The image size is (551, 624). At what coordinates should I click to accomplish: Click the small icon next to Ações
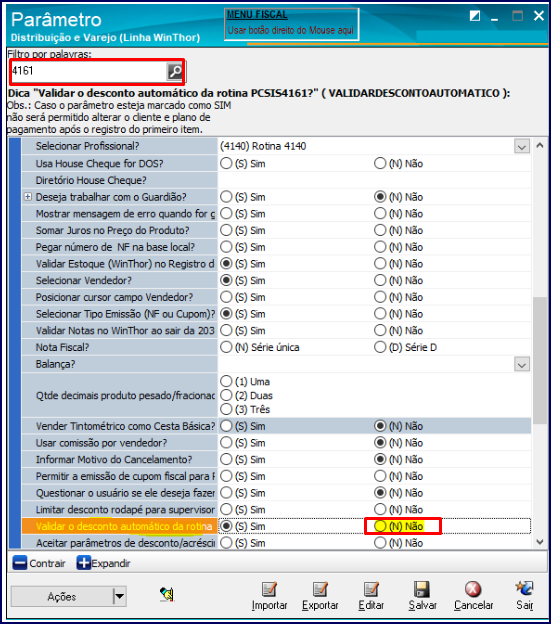pyautogui.click(x=167, y=594)
